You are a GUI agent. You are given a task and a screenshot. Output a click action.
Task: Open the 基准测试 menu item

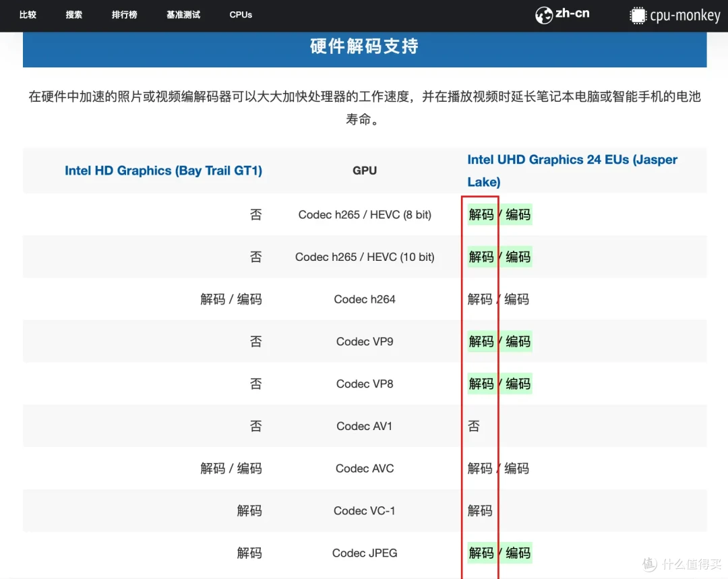183,15
